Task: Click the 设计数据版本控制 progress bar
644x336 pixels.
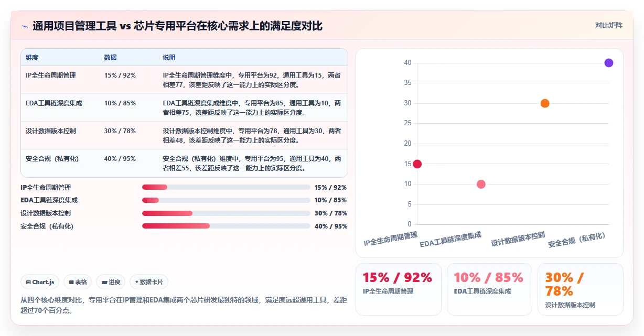Action: coord(226,213)
